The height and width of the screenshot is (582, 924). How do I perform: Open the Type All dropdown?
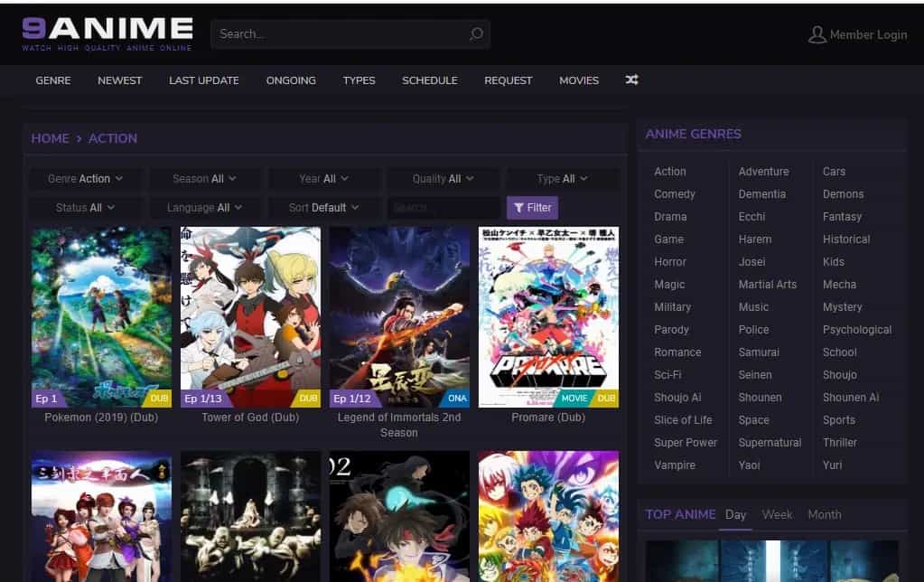(x=562, y=179)
